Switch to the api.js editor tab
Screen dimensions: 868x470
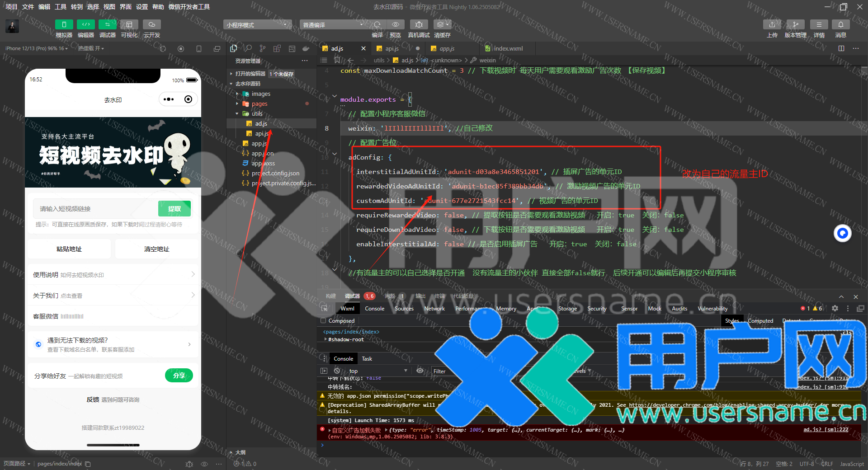coord(392,48)
